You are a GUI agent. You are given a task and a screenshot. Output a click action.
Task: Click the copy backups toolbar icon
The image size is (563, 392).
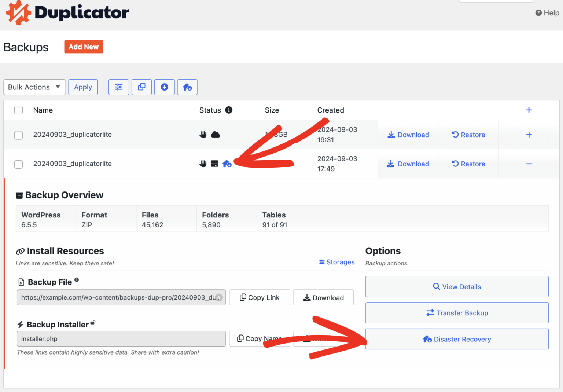coord(141,87)
